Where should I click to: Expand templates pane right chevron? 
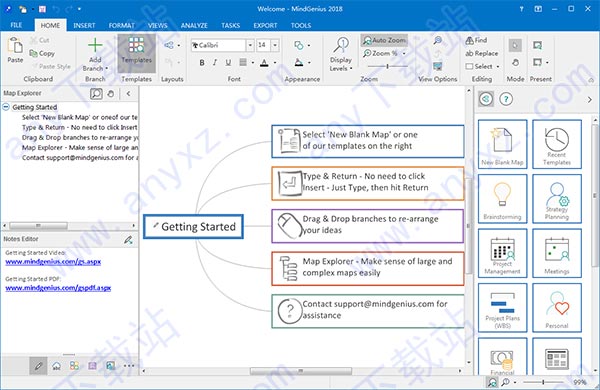pyautogui.click(x=589, y=100)
